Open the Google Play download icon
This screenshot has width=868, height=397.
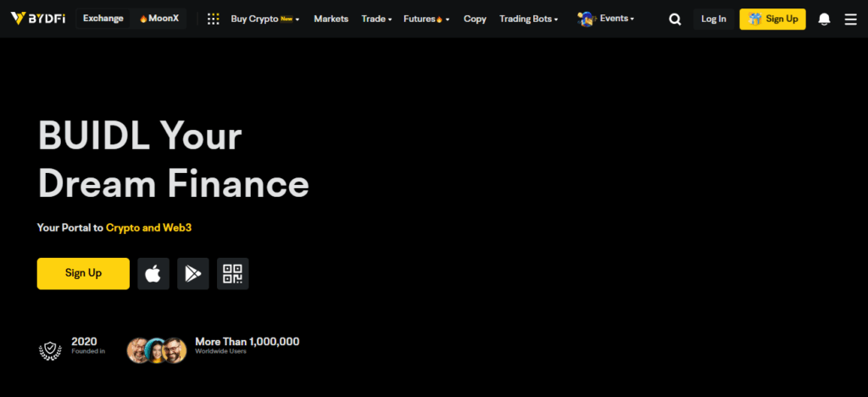pos(193,273)
